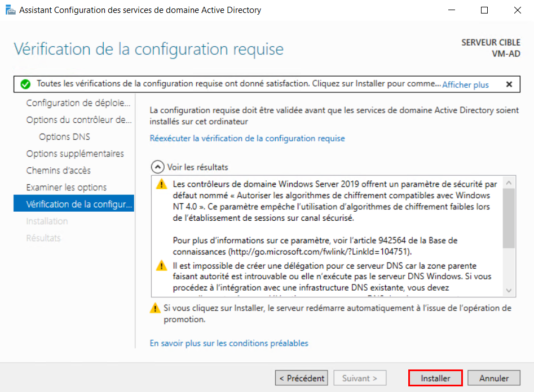Click the DNS delegation warning icon
The width and height of the screenshot is (534, 392).
click(x=162, y=266)
